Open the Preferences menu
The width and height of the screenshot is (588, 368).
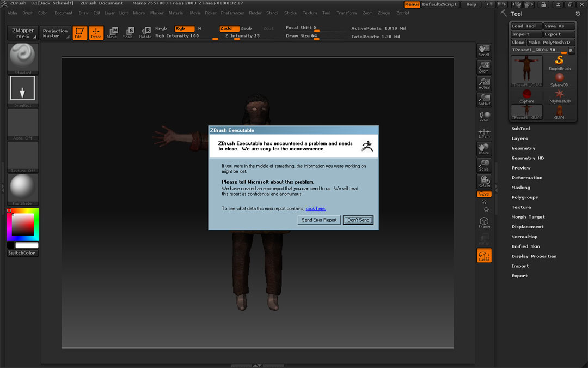pyautogui.click(x=232, y=13)
